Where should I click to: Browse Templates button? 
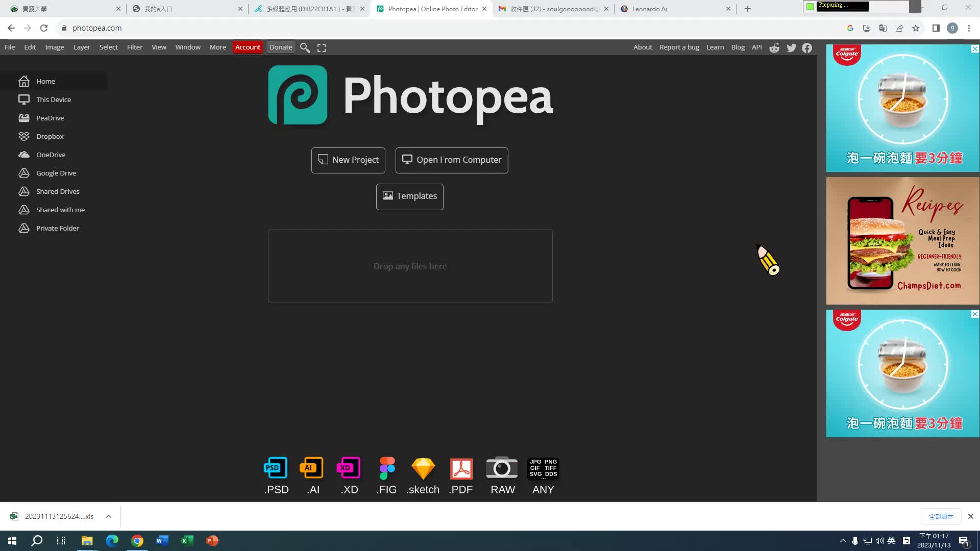410,196
